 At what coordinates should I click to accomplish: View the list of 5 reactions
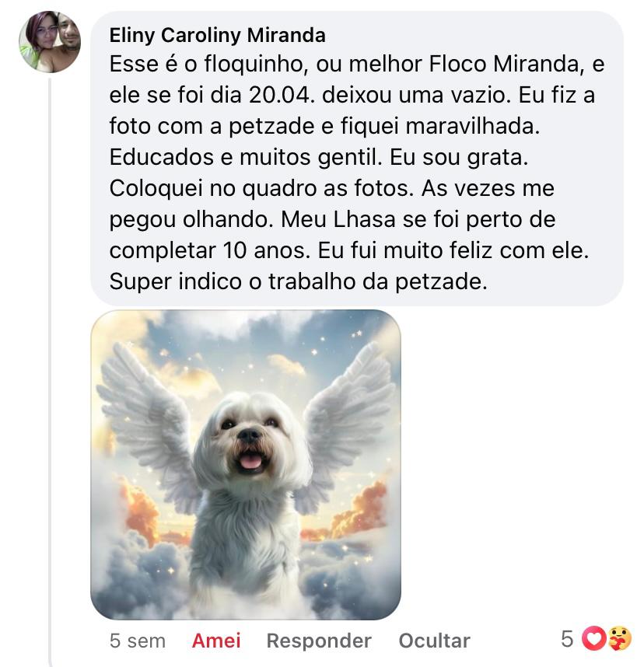[x=597, y=638]
